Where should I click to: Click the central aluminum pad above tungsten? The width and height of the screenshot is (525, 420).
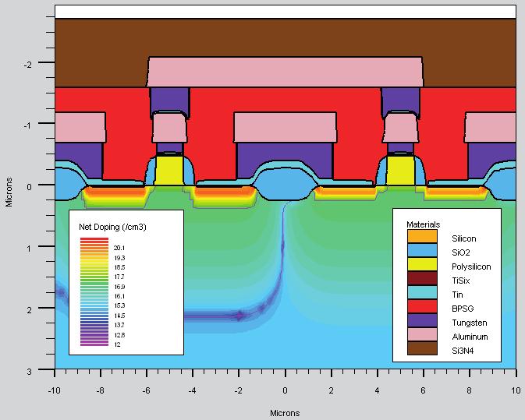click(x=286, y=127)
